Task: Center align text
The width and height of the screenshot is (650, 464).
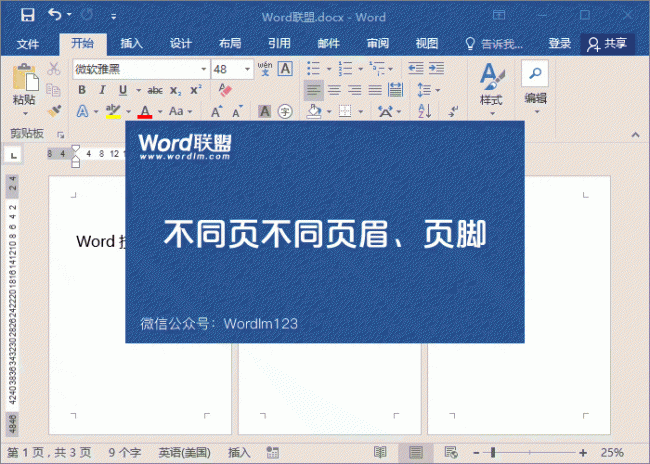Action: pyautogui.click(x=334, y=90)
